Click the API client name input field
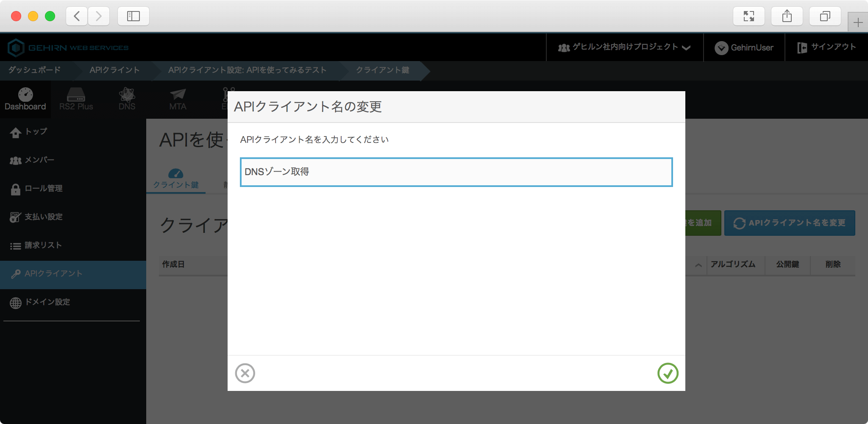The width and height of the screenshot is (868, 424). (x=456, y=172)
